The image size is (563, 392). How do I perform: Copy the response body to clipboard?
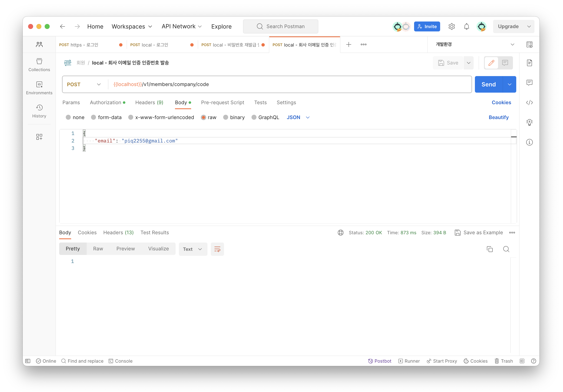point(489,249)
